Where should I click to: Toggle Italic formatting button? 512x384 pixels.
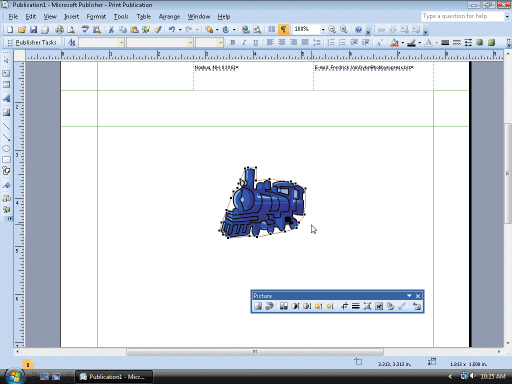click(244, 43)
